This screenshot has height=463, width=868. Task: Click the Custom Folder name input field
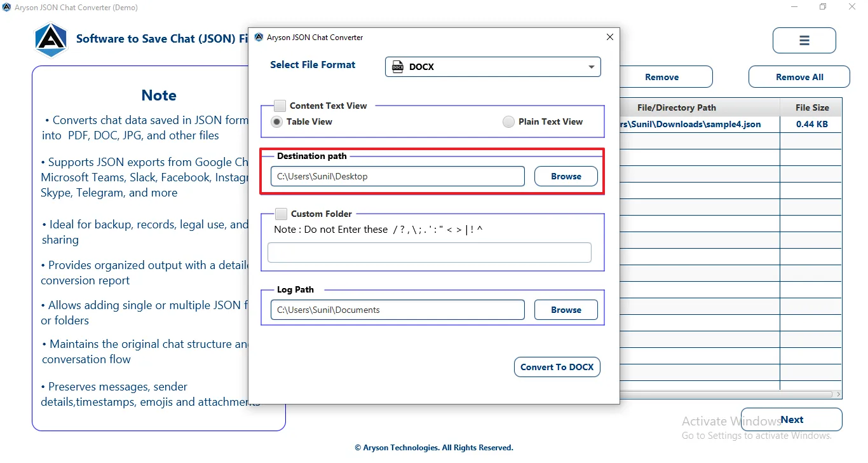click(x=430, y=252)
